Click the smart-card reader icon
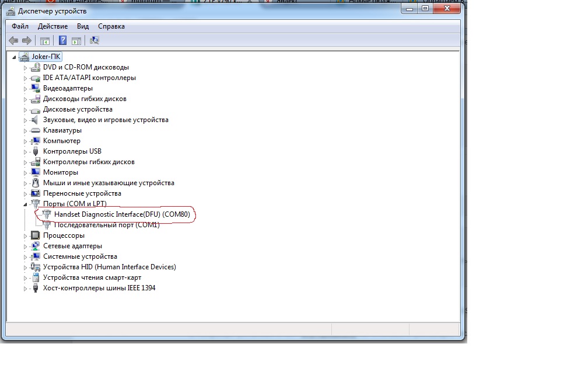The height and width of the screenshot is (368, 588). (35, 277)
